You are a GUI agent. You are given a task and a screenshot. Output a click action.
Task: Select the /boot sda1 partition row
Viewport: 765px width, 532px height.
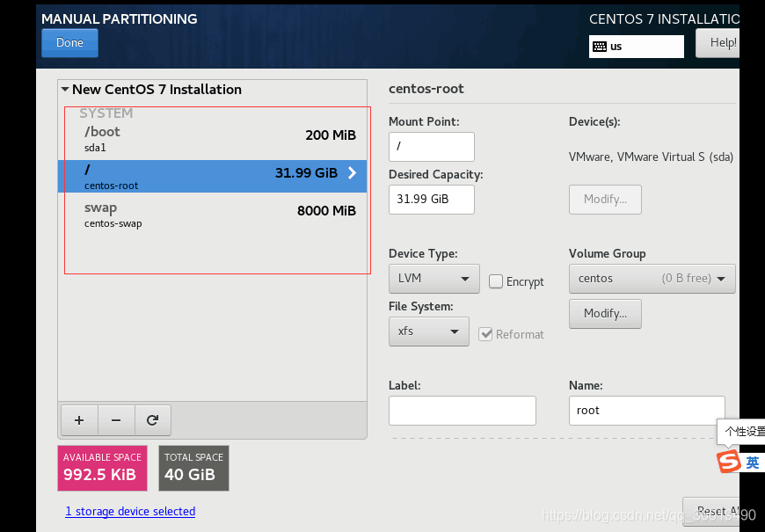click(212, 139)
